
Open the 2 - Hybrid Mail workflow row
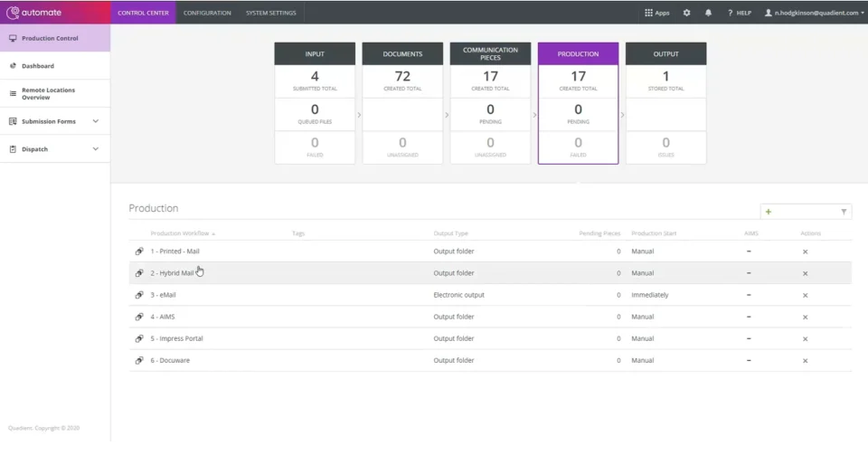tap(490, 273)
